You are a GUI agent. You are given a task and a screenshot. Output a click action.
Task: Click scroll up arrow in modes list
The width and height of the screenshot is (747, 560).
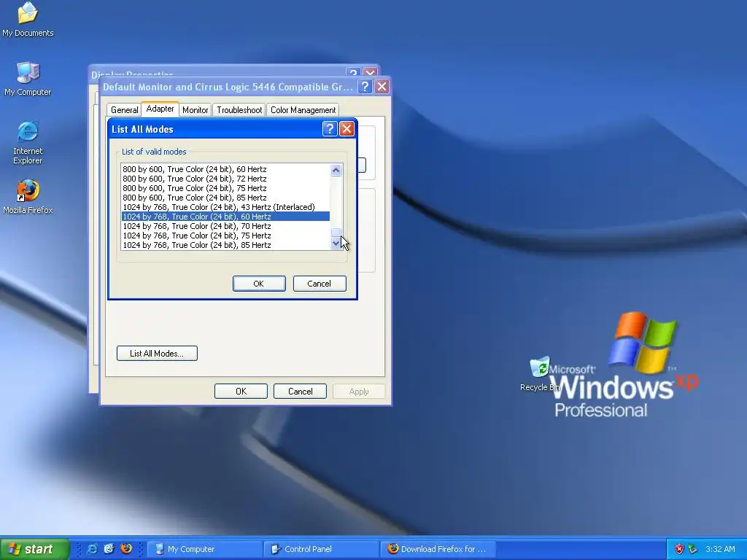point(336,170)
